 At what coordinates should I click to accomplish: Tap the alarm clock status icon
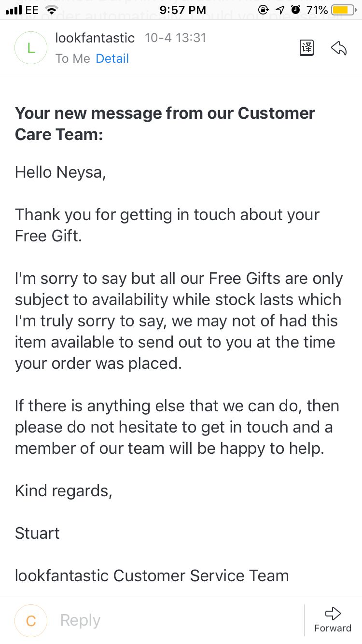pyautogui.click(x=296, y=10)
